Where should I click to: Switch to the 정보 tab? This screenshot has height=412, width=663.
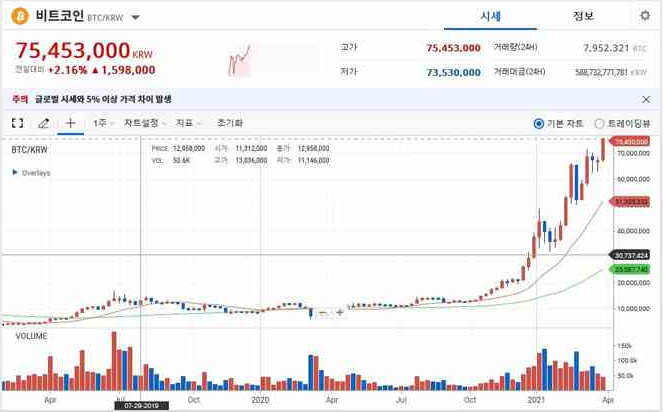(x=583, y=16)
